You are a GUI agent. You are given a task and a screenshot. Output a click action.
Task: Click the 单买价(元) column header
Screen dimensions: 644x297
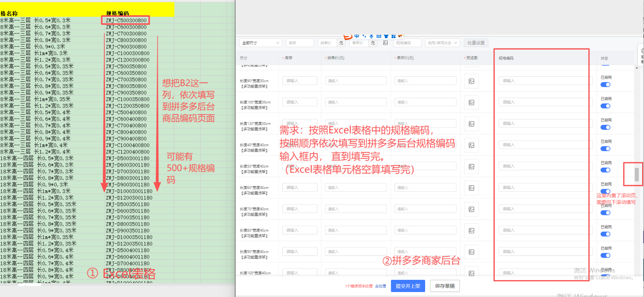pyautogui.click(x=405, y=58)
